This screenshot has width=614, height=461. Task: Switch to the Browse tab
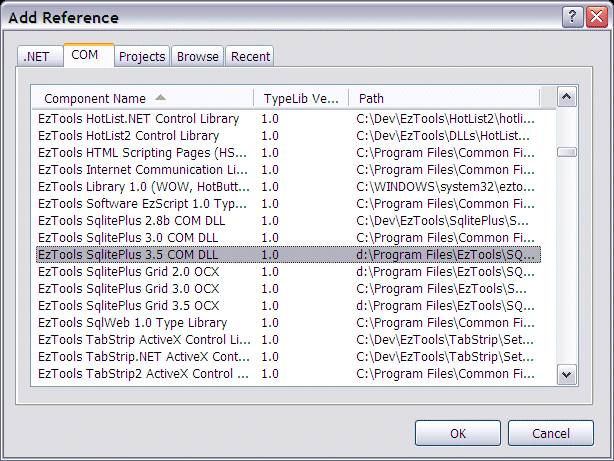(x=197, y=57)
